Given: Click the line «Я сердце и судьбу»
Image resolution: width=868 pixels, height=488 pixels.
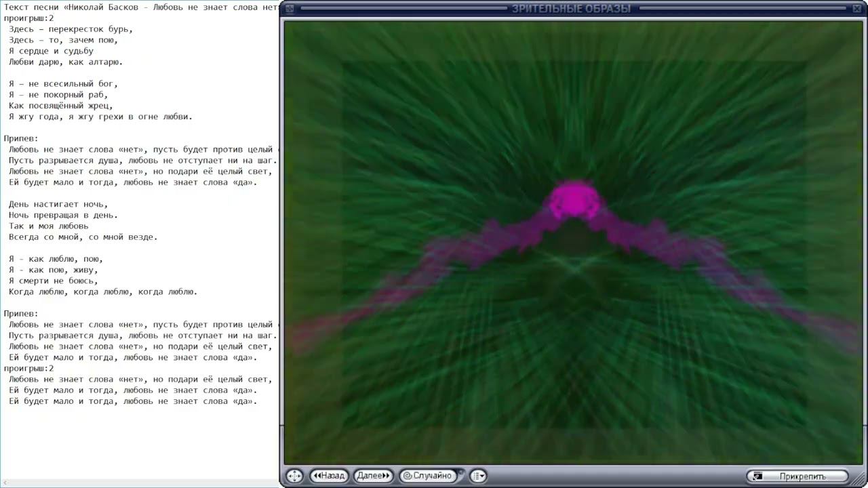Looking at the screenshot, I should tap(52, 51).
